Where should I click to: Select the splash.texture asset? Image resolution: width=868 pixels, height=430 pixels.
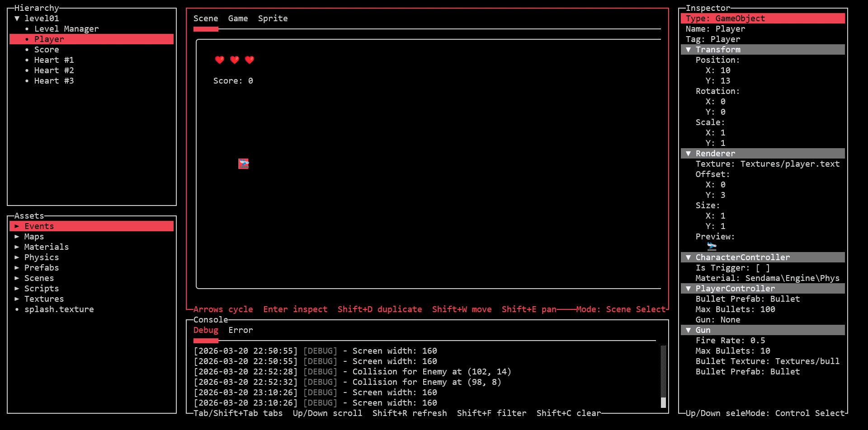[x=59, y=309]
